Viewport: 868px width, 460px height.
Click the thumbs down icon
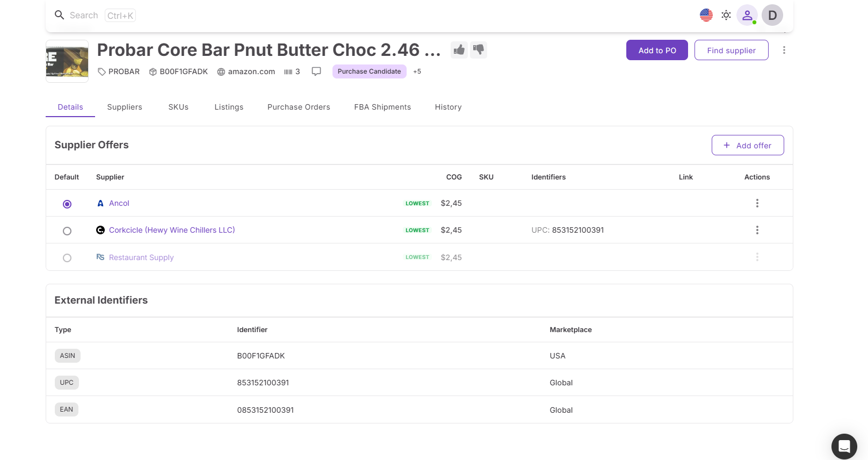pyautogui.click(x=479, y=50)
